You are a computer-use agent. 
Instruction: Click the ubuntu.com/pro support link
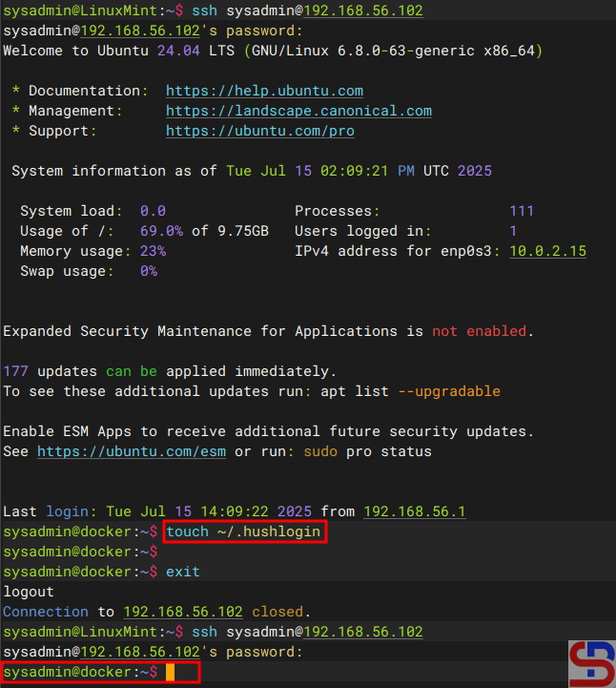click(259, 131)
